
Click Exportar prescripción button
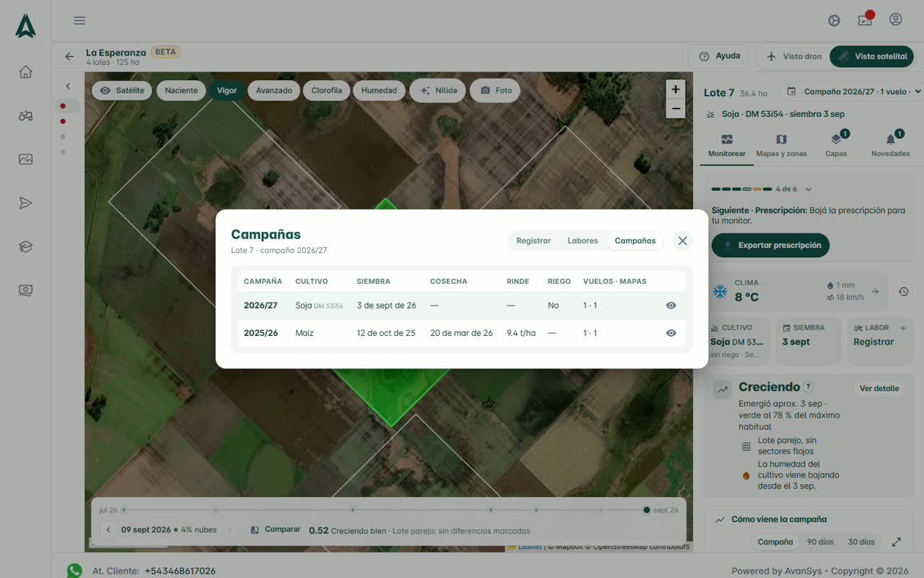pyautogui.click(x=770, y=245)
